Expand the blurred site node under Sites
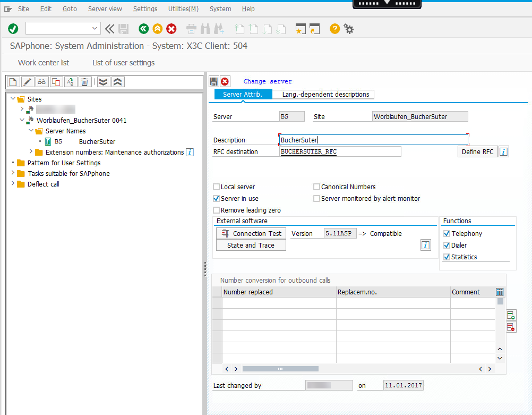Screen dimensions: 532x415 tap(22, 109)
